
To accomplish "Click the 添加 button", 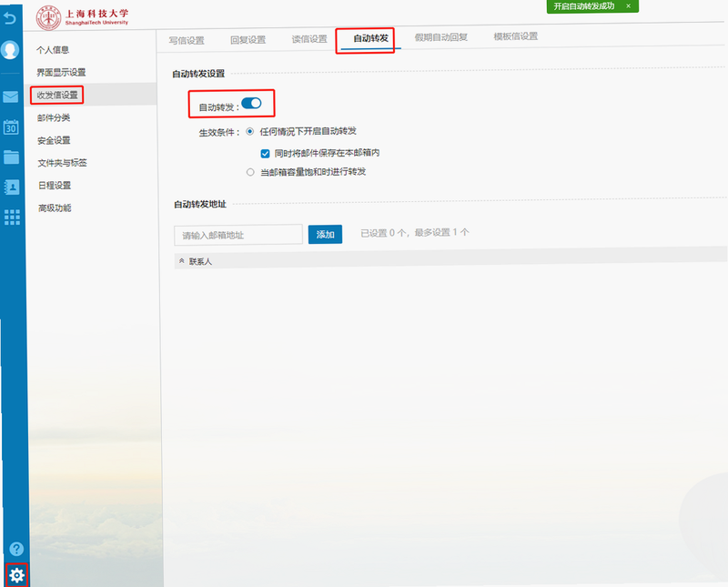I will tap(325, 235).
